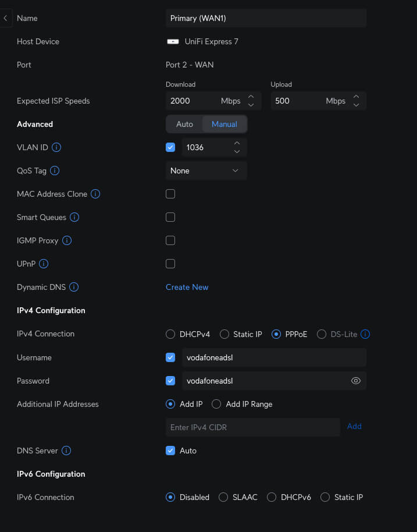Click the Create New Dynamic DNS link

[187, 287]
